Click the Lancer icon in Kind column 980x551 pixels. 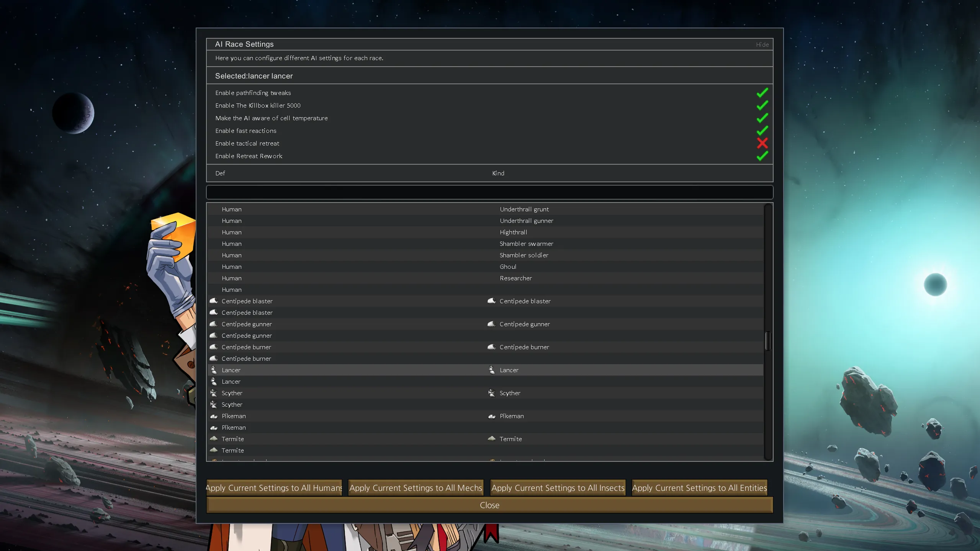coord(492,370)
